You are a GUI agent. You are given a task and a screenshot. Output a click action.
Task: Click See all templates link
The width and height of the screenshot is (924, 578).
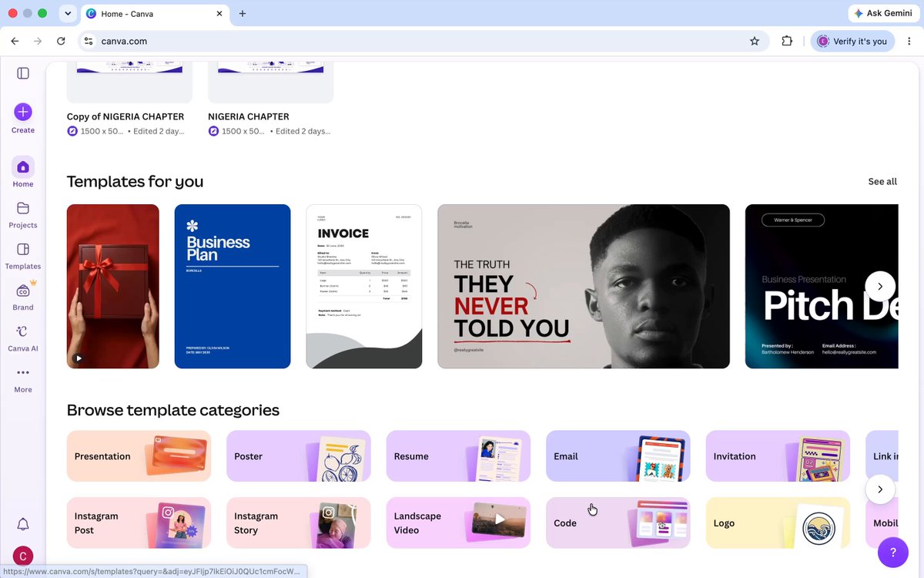(x=882, y=182)
